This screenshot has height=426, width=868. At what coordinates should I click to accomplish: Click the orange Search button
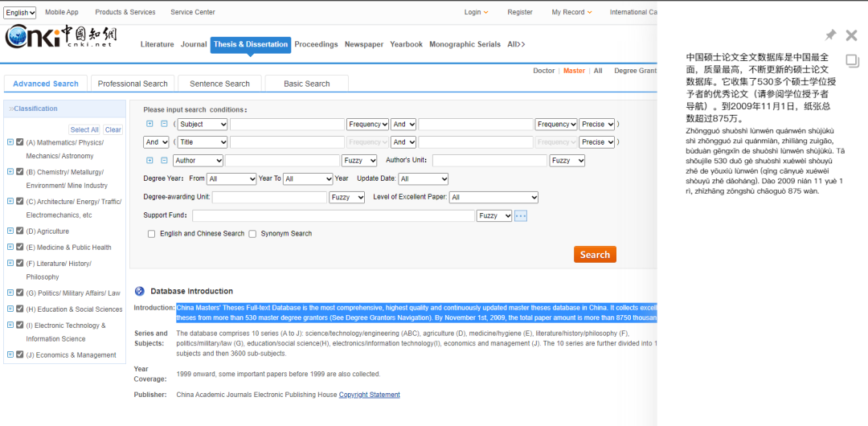(x=595, y=254)
